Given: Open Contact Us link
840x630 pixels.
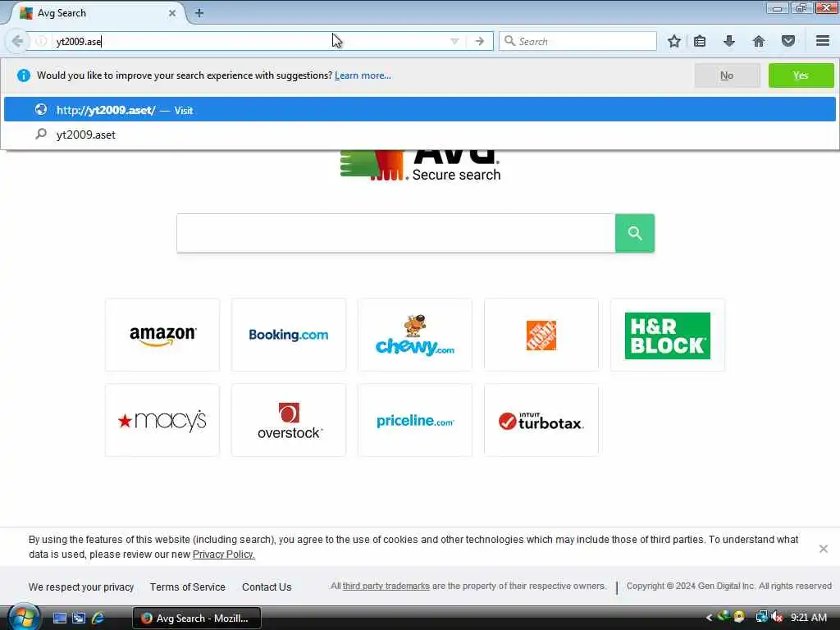Looking at the screenshot, I should 267,587.
